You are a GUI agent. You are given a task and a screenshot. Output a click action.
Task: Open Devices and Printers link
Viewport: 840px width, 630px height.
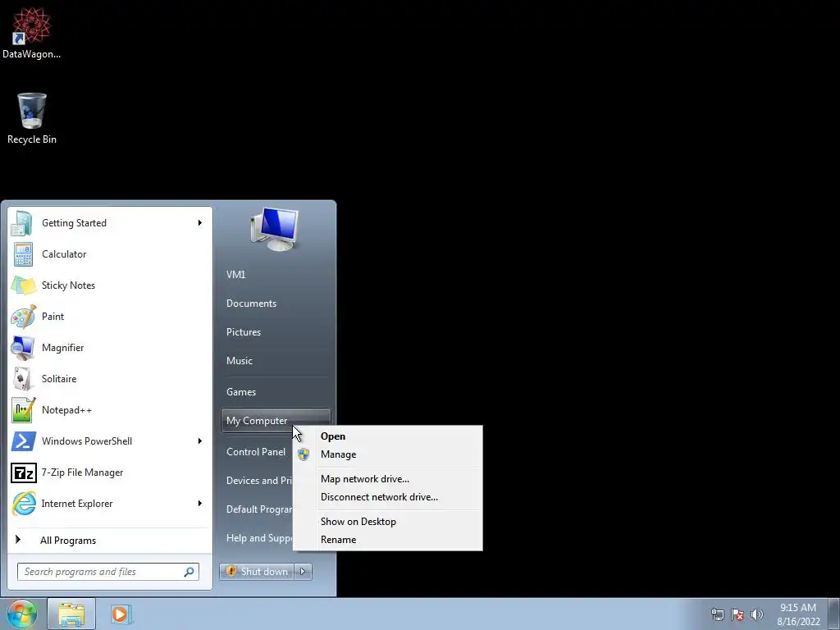(259, 481)
